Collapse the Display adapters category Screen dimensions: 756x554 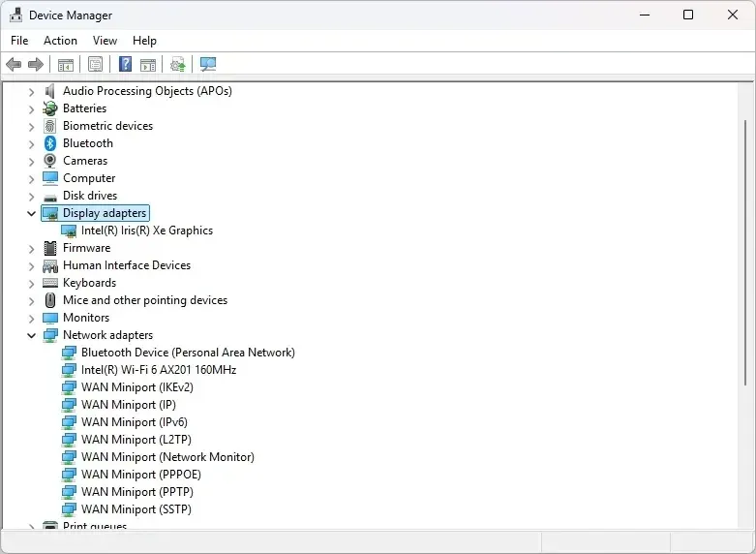[x=31, y=213]
